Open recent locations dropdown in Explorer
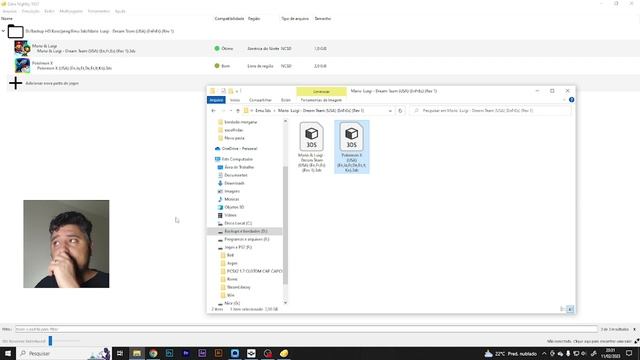640x360 pixels. click(x=231, y=111)
